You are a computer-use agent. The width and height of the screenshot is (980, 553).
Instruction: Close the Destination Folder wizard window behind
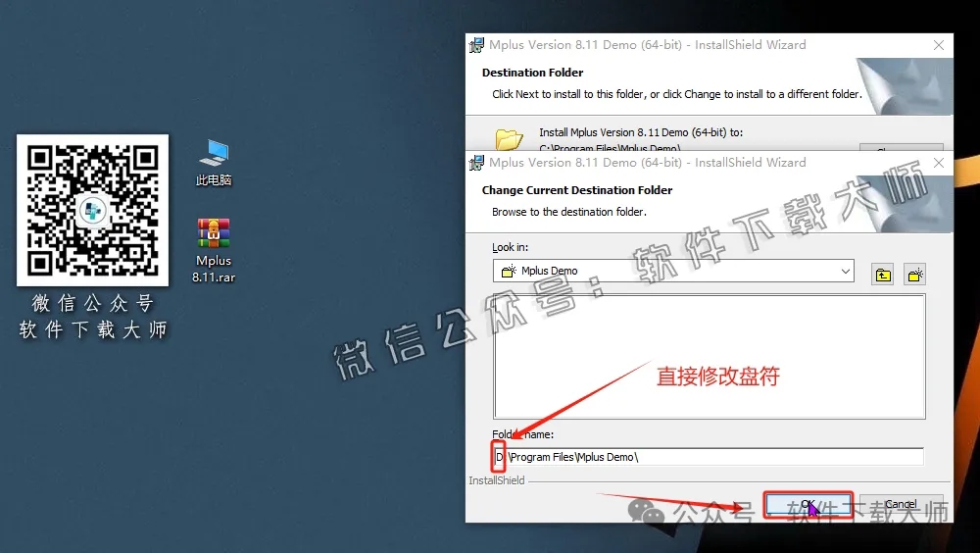pos(939,45)
